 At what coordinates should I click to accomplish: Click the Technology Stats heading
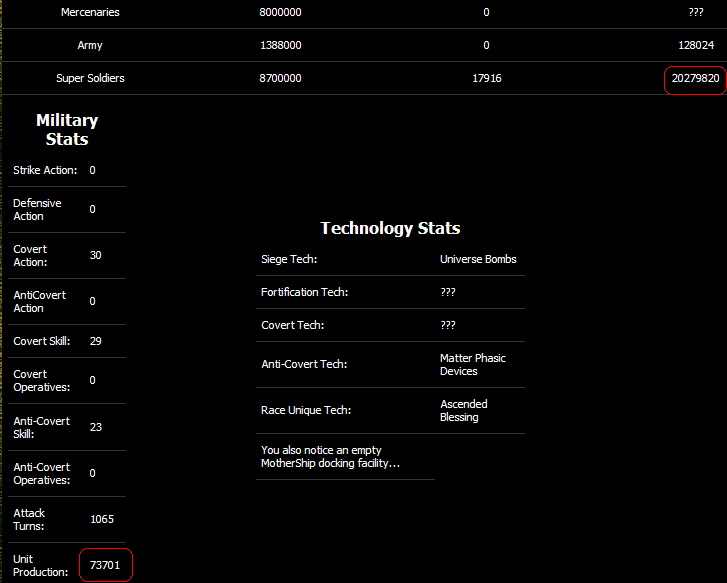(390, 228)
